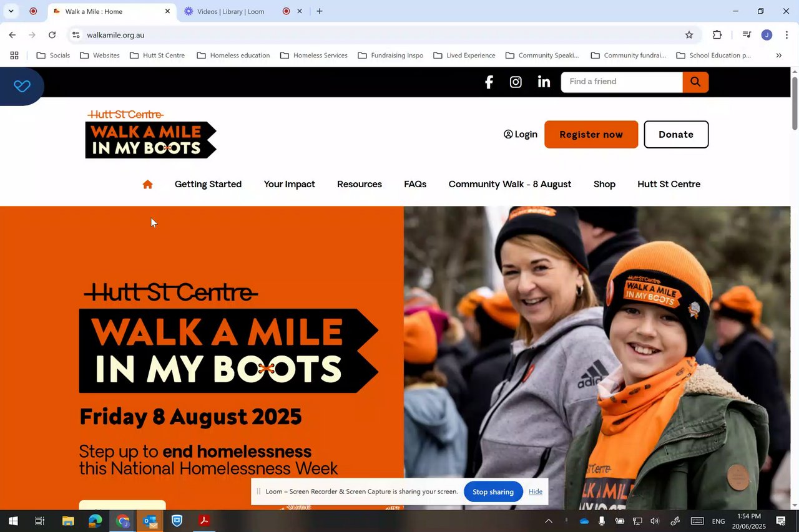Open Hutt St Centre menu item
This screenshot has width=799, height=532.
pos(669,184)
